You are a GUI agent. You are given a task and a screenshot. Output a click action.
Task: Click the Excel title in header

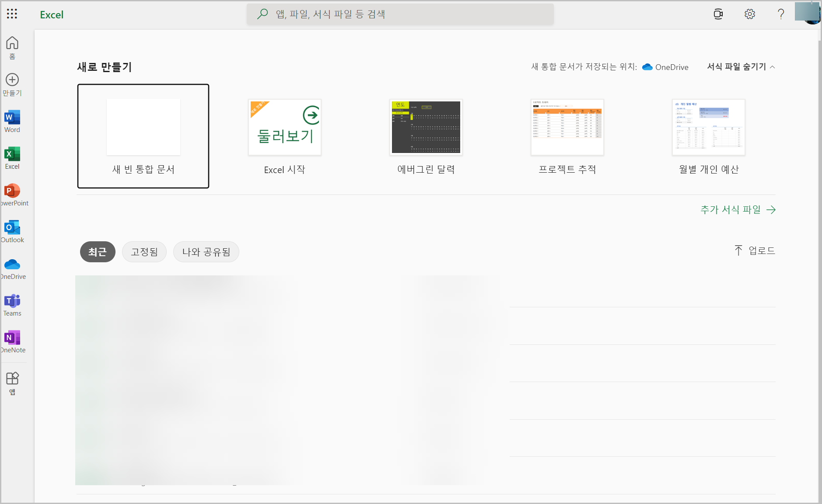pos(52,14)
